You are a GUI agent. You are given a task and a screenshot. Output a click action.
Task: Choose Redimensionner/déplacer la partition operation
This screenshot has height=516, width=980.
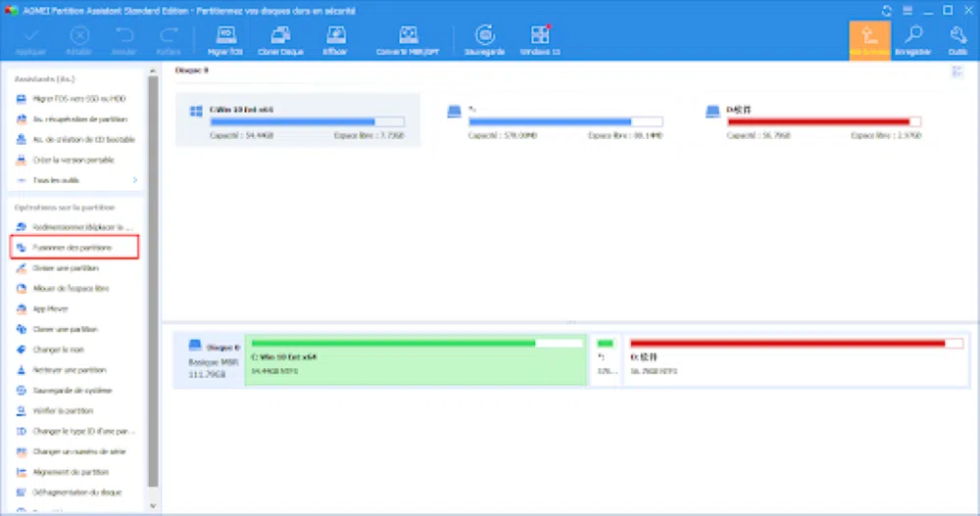coord(73,227)
